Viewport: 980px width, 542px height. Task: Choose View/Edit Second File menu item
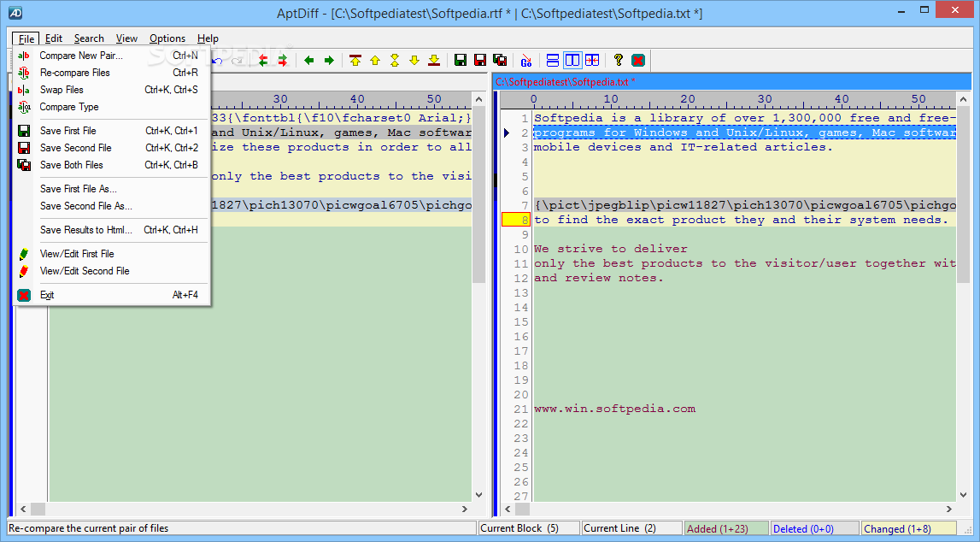point(111,271)
